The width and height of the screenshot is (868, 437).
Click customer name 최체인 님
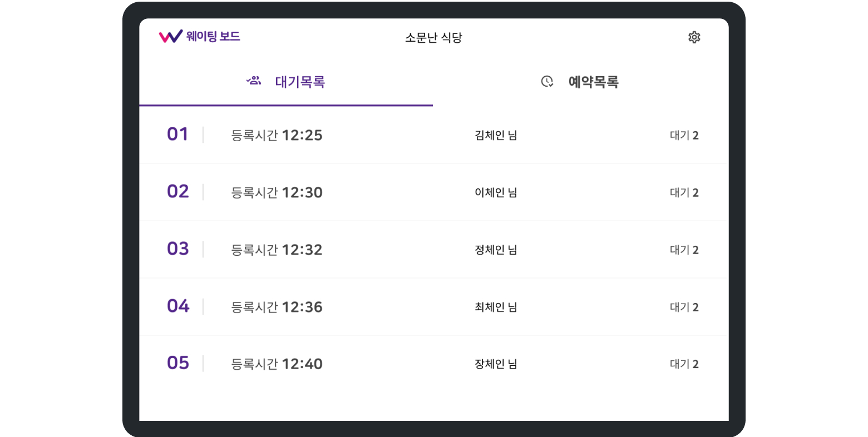(495, 307)
